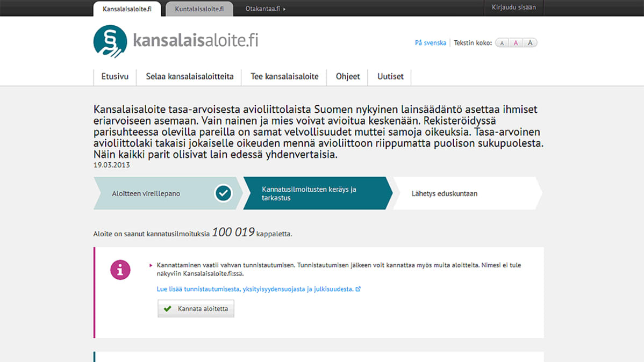The height and width of the screenshot is (362, 644).
Task: Click Lähetys eduskuntaan progress step
Action: [x=467, y=193]
